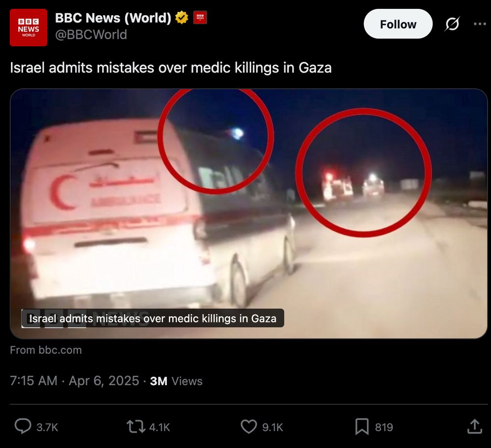Click the Grok slashed-circle icon
Viewport: 491px width, 448px height.
coord(452,24)
